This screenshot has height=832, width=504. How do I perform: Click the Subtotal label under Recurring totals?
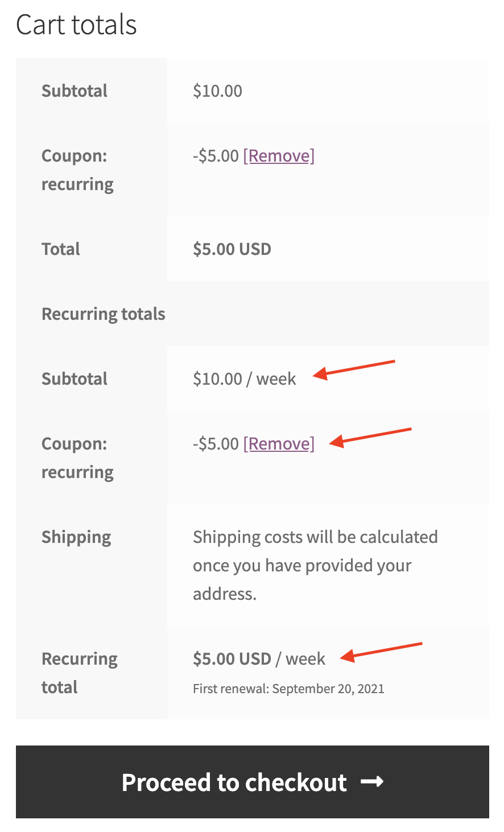click(74, 379)
